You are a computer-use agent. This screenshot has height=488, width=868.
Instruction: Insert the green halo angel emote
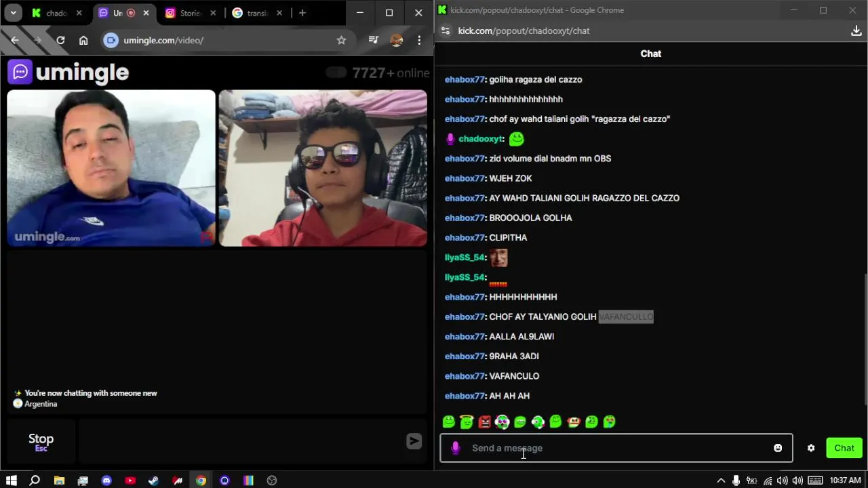(467, 422)
